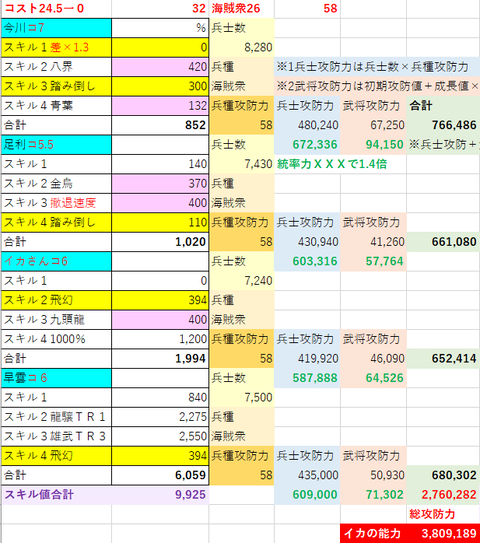Select the スキル2龍驤TR1 value 2,275 cell

pos(160,417)
